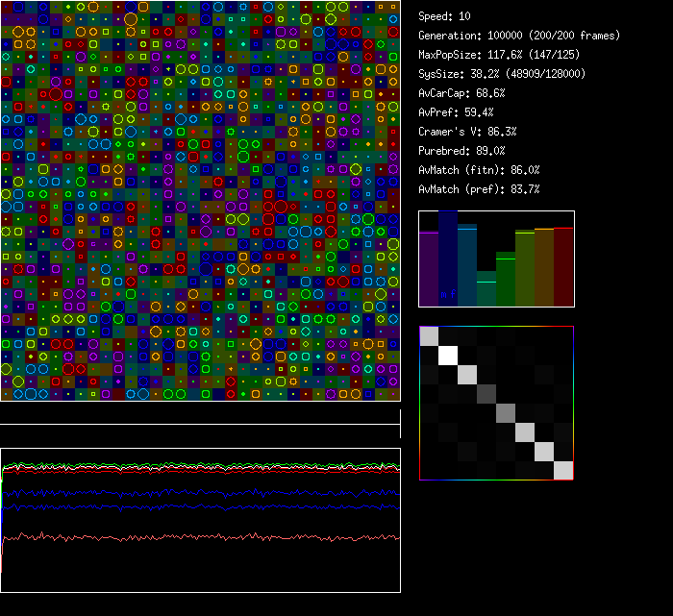Click the shortest teal histogram bar
Image resolution: width=673 pixels, height=616 pixels.
click(x=486, y=289)
